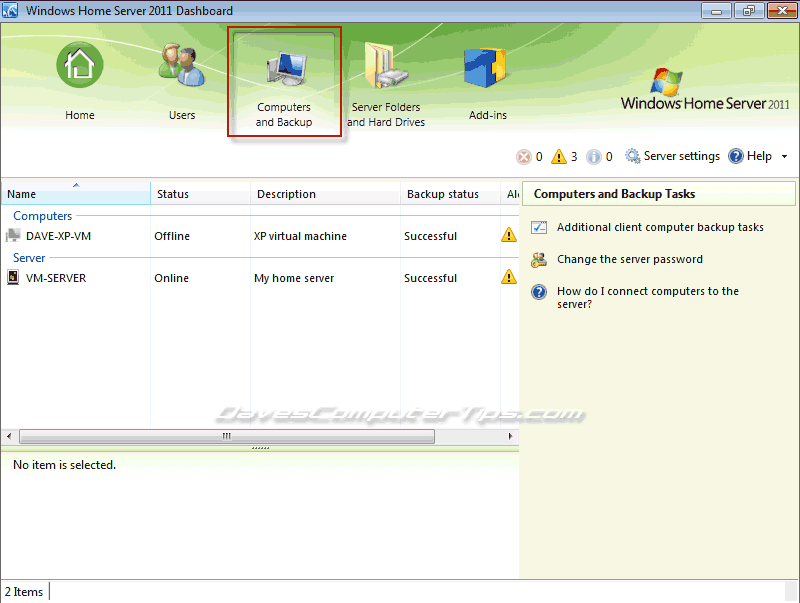Open the Add-ins cube icon
Screen dimensions: 800x603
coord(485,67)
